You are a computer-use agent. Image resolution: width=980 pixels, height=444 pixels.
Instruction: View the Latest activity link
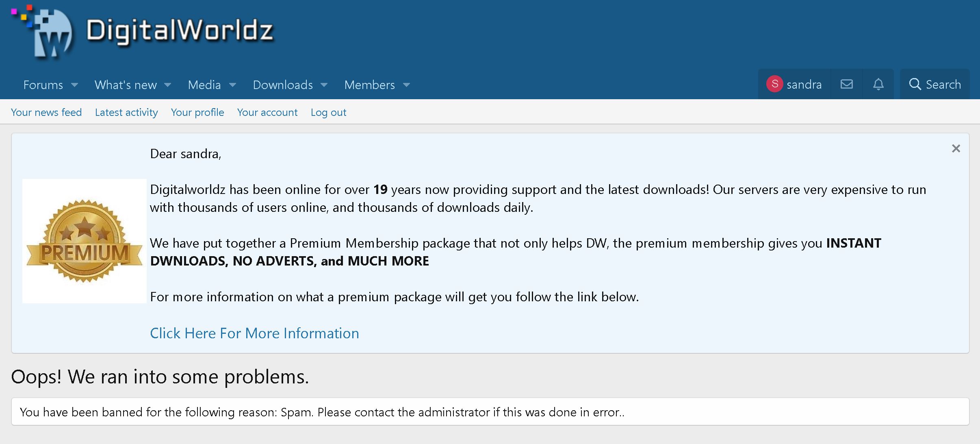(x=126, y=112)
